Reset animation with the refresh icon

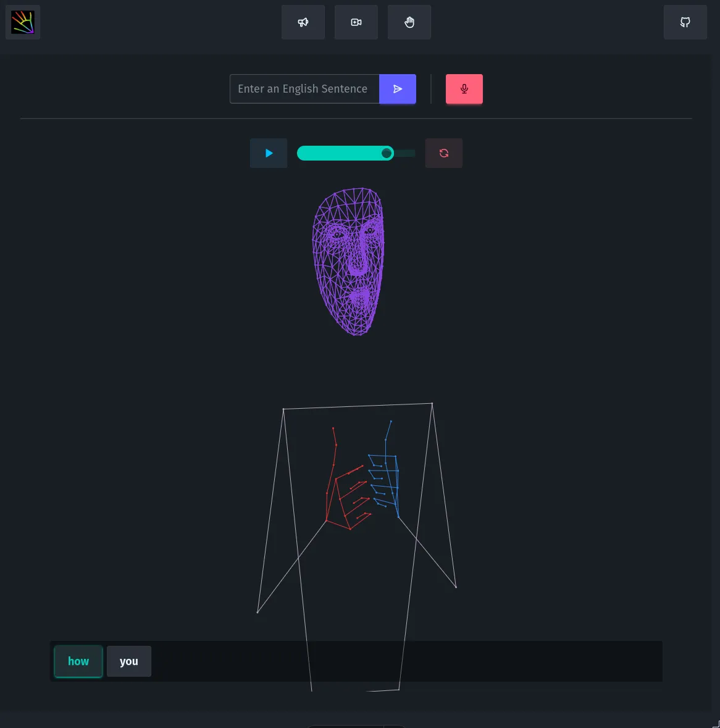444,153
